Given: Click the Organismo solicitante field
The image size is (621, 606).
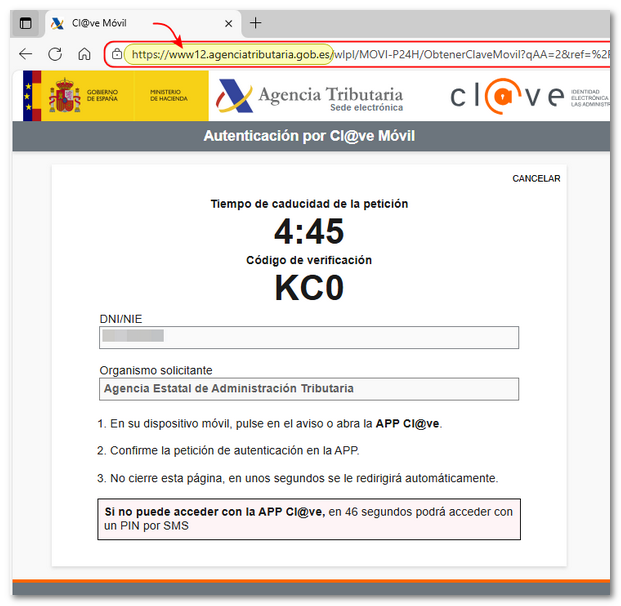Looking at the screenshot, I should pyautogui.click(x=309, y=389).
